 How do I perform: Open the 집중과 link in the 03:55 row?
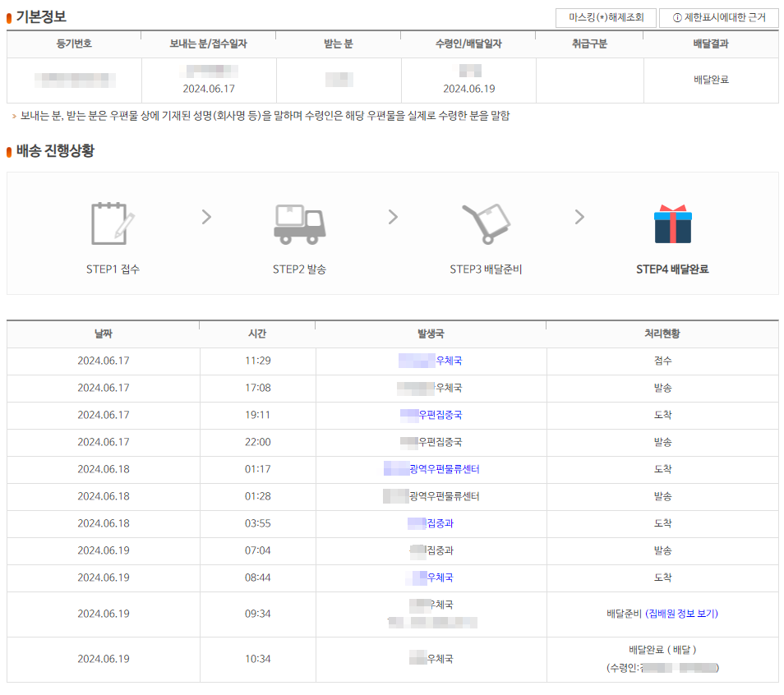pos(431,523)
